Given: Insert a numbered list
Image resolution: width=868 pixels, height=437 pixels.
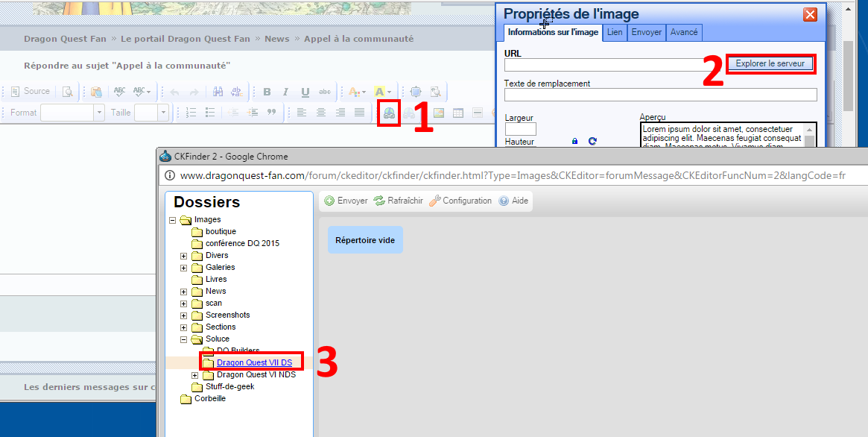Looking at the screenshot, I should click(x=191, y=113).
